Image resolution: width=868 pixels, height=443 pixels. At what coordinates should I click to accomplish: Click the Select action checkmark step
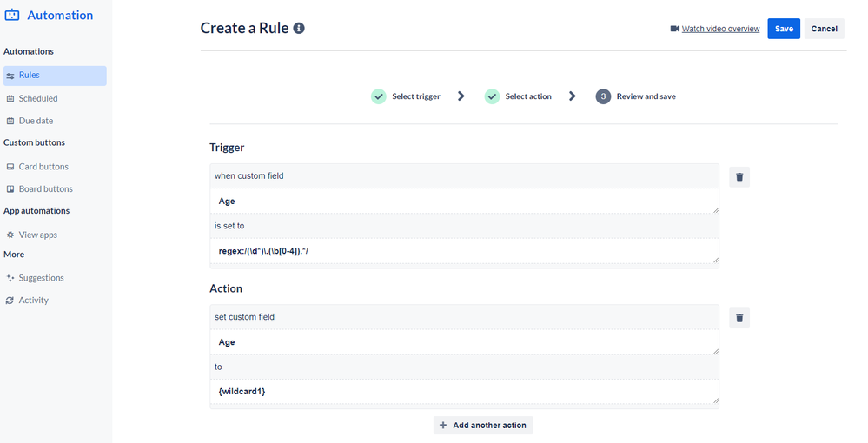pos(492,96)
